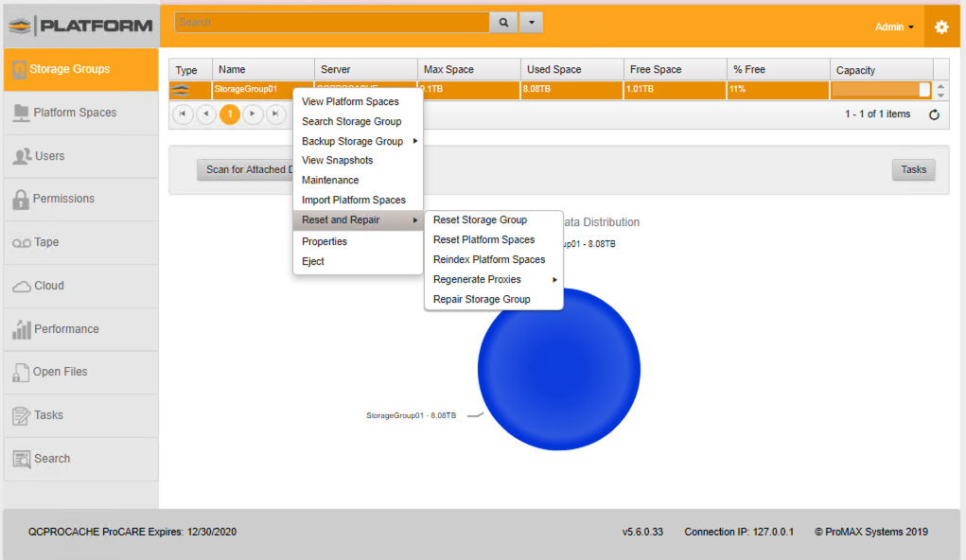
Task: Sort by Used Space column header
Action: [x=571, y=70]
